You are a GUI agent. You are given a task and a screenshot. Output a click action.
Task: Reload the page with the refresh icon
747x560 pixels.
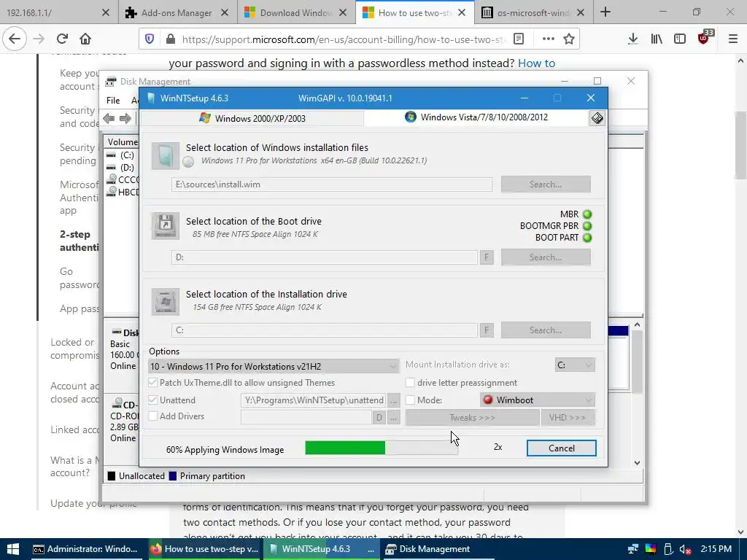click(x=62, y=39)
